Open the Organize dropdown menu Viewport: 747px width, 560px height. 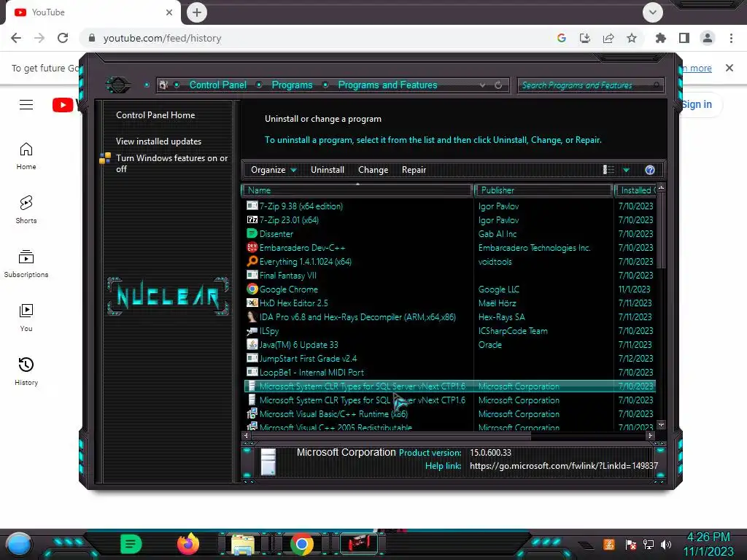coord(274,170)
